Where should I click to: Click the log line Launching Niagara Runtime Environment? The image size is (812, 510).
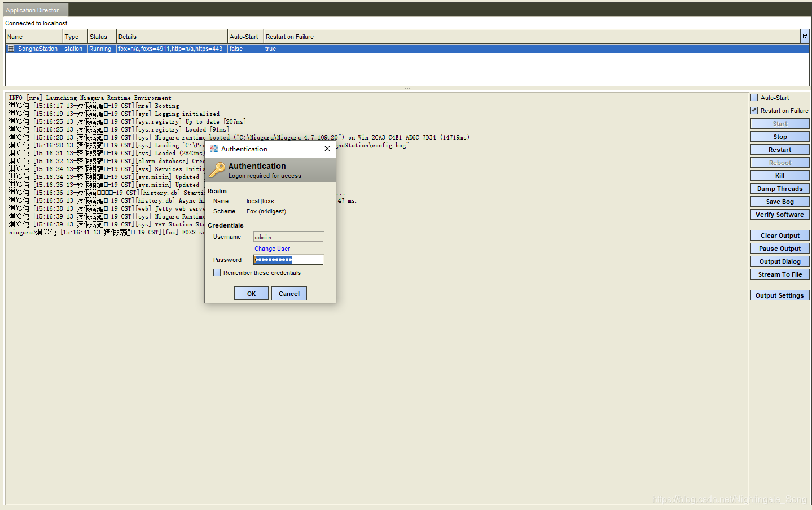pos(90,98)
